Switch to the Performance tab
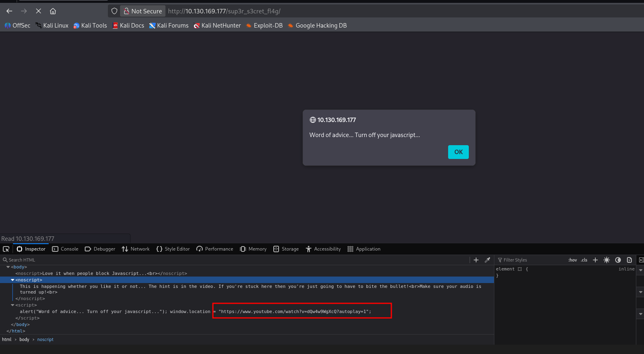The width and height of the screenshot is (644, 354). (x=215, y=249)
